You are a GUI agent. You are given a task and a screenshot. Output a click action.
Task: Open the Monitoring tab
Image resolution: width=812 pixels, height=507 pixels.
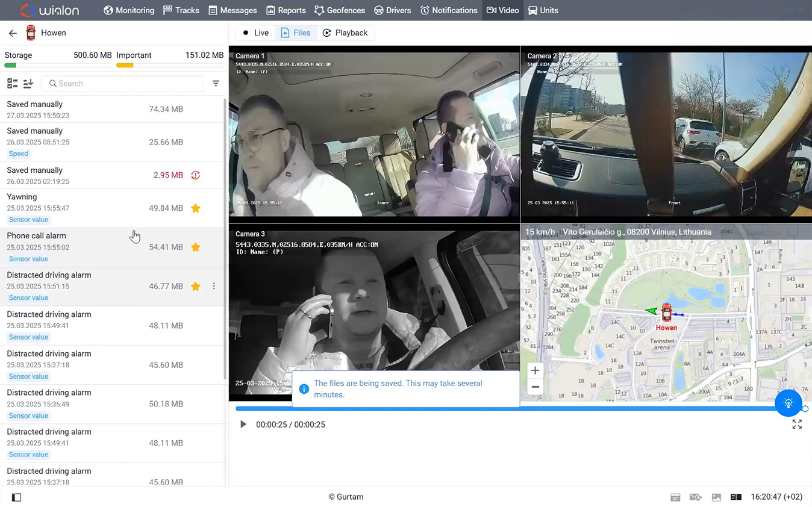point(129,10)
